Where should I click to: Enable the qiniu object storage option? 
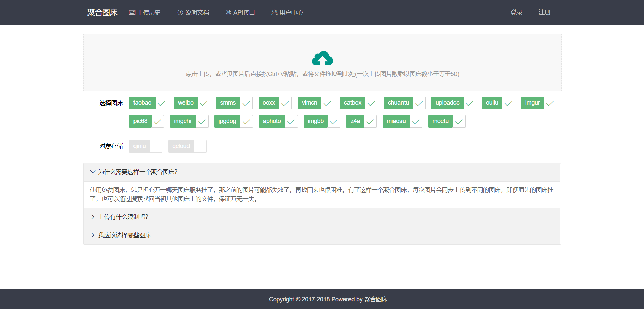[x=146, y=146]
